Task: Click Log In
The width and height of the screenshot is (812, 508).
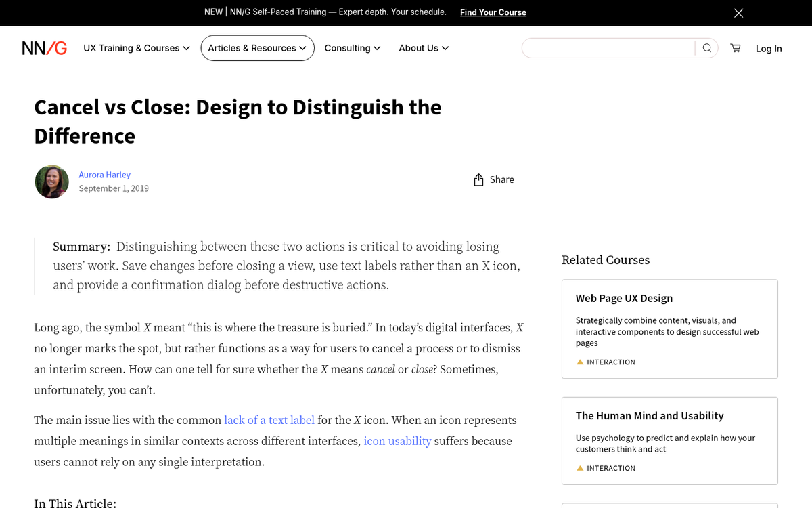Action: click(769, 48)
